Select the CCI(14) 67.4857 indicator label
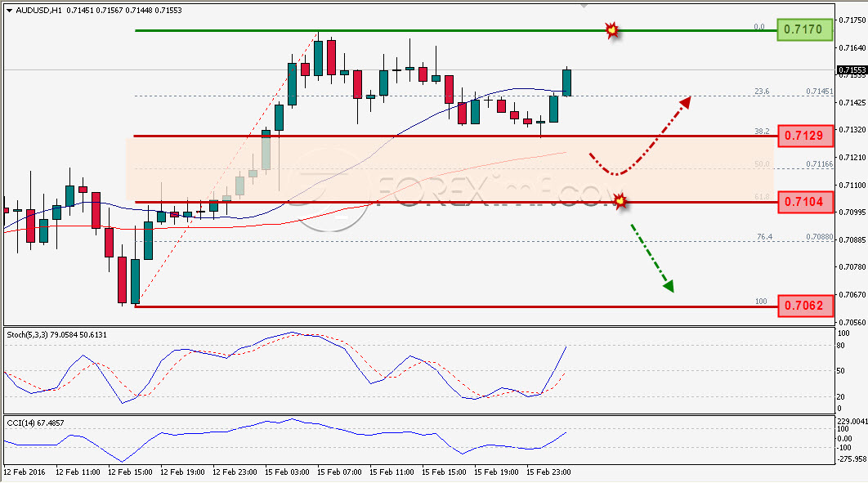 [35, 423]
